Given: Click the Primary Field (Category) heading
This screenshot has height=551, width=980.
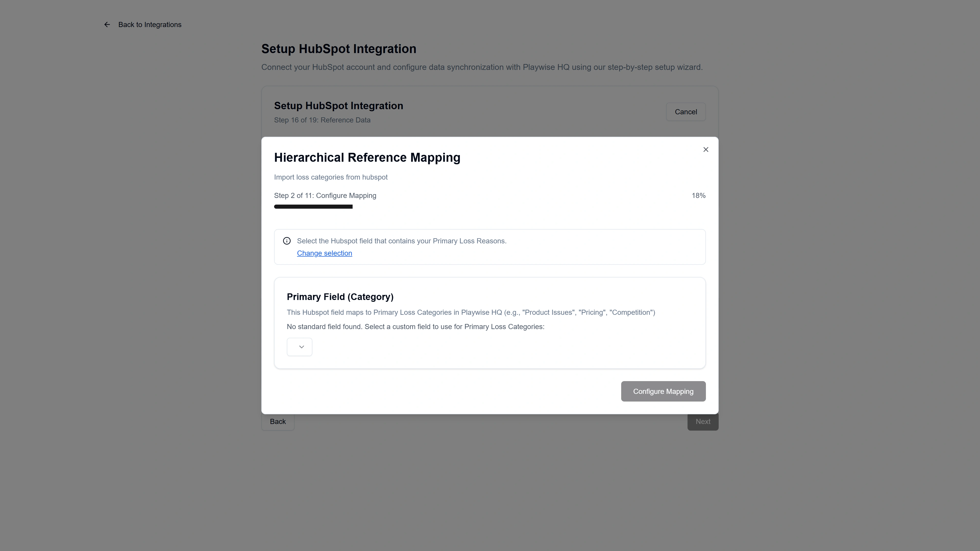Looking at the screenshot, I should 340,297.
